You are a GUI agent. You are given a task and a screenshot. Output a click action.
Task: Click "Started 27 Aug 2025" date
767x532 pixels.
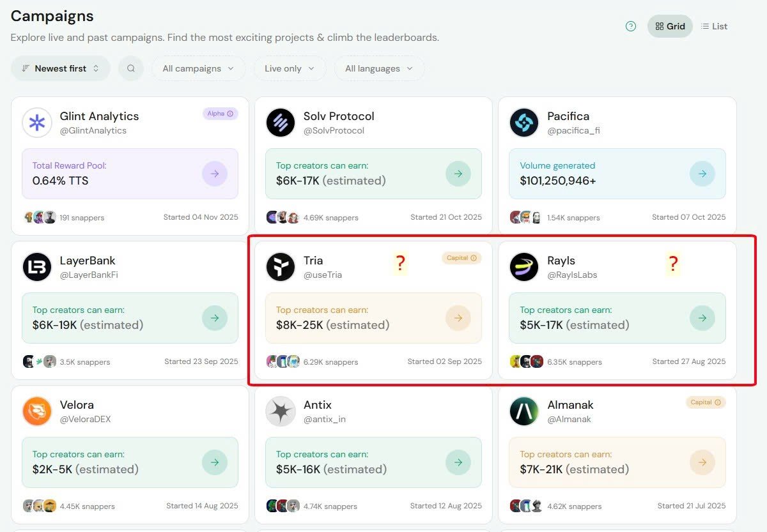coord(689,361)
